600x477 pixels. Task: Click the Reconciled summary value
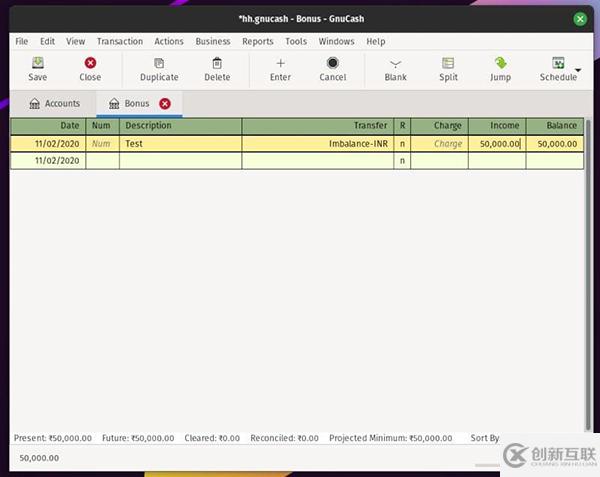tap(284, 438)
